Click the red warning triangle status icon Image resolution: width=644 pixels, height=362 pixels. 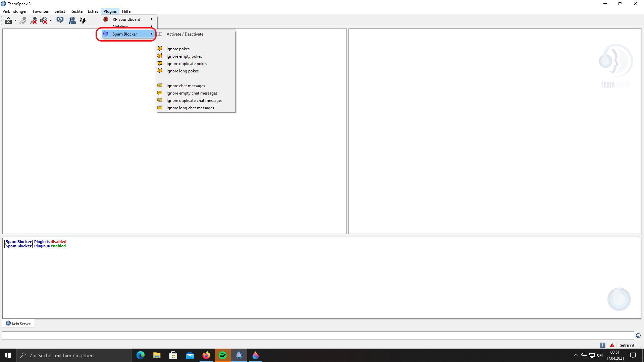pos(612,345)
